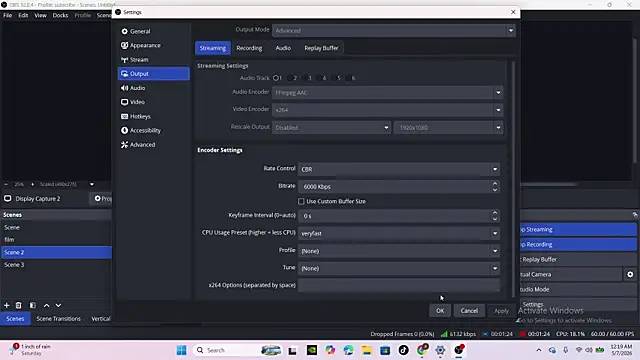Switch to Streaming output tab
Viewport: 640px width, 360px height.
(x=213, y=48)
